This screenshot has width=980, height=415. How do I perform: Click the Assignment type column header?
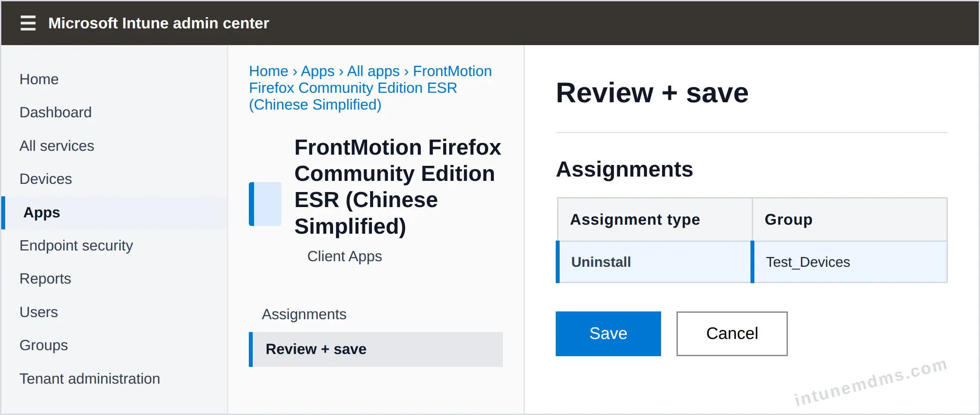pos(655,220)
